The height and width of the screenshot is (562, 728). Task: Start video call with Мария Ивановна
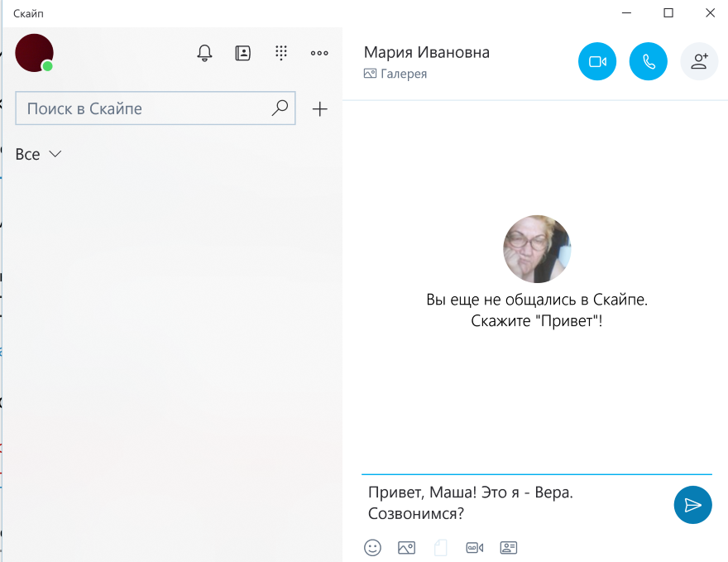point(597,61)
